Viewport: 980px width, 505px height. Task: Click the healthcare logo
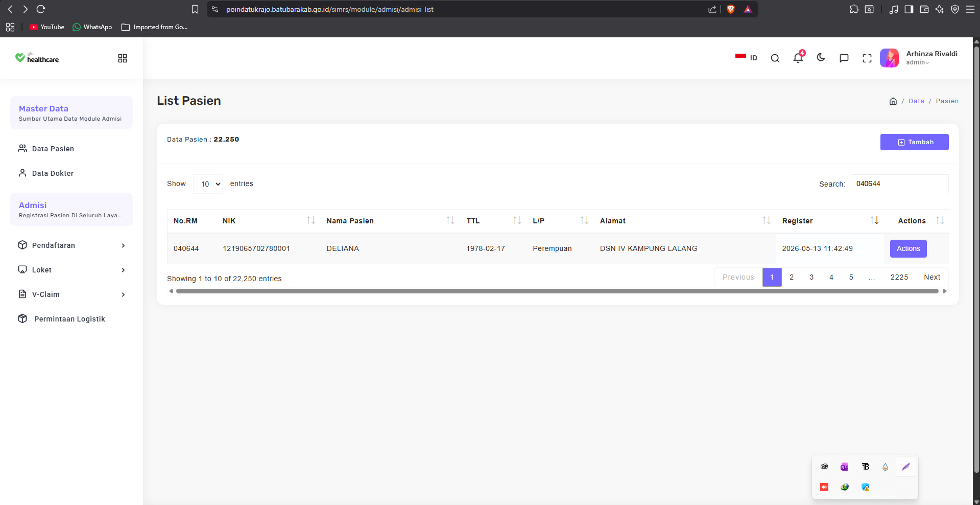coord(37,58)
